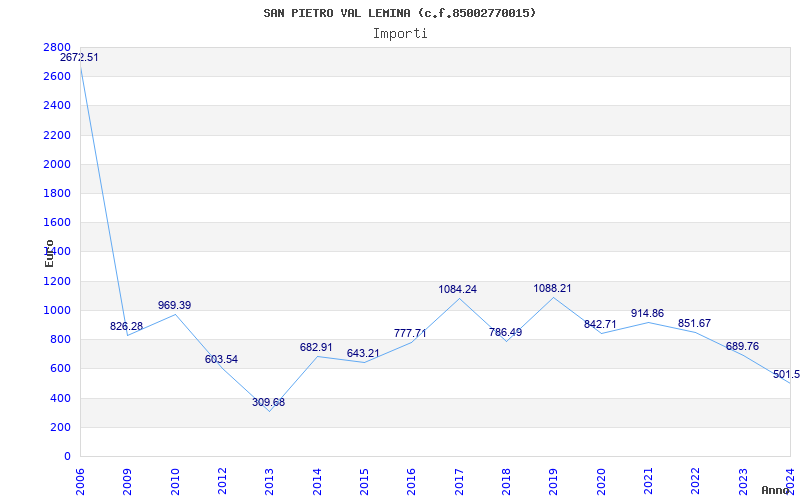The width and height of the screenshot is (800, 500).
Task: Click the 2012 x-axis year label
Action: [x=222, y=481]
